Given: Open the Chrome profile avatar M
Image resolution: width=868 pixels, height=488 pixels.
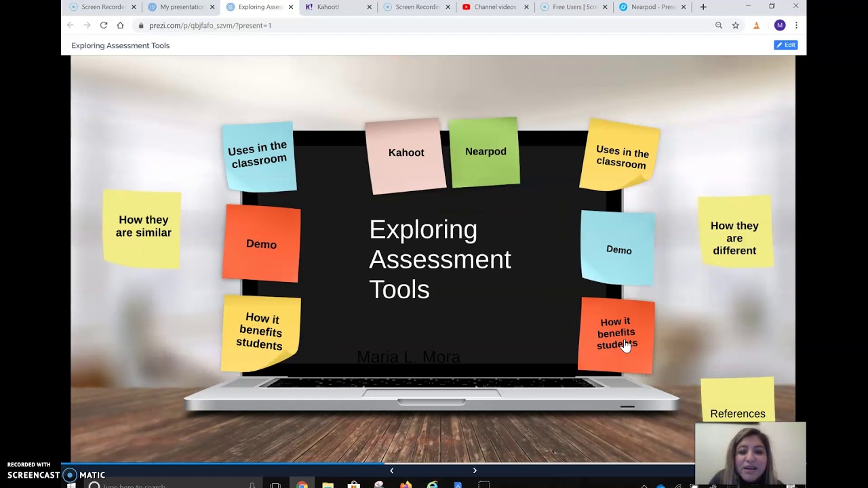Looking at the screenshot, I should point(780,25).
